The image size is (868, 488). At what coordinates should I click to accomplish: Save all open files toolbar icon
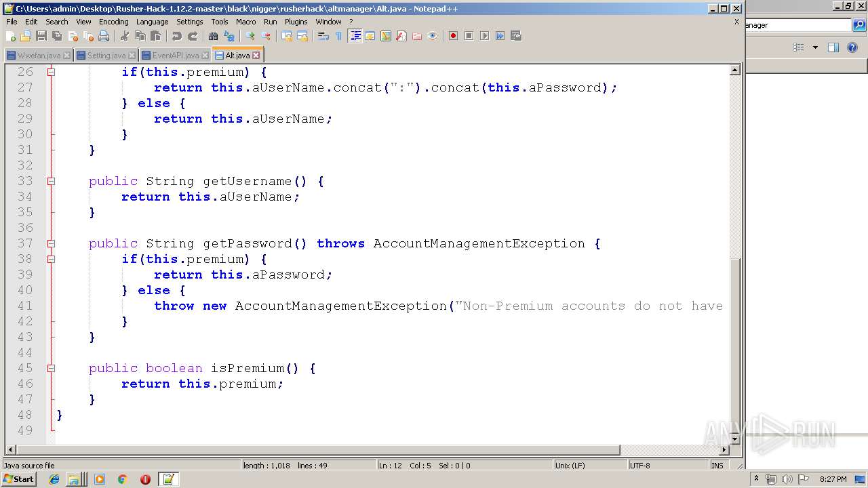point(57,36)
